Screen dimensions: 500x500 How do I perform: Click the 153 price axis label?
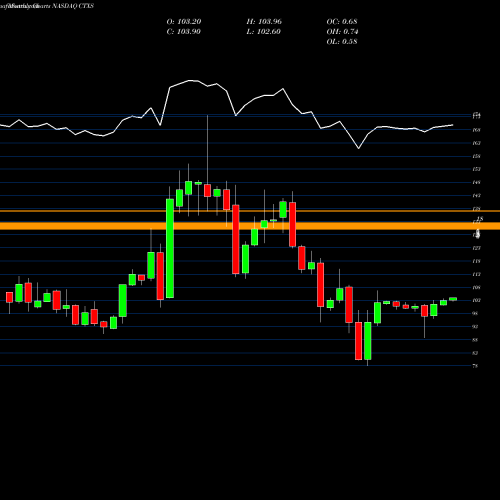pyautogui.click(x=476, y=169)
